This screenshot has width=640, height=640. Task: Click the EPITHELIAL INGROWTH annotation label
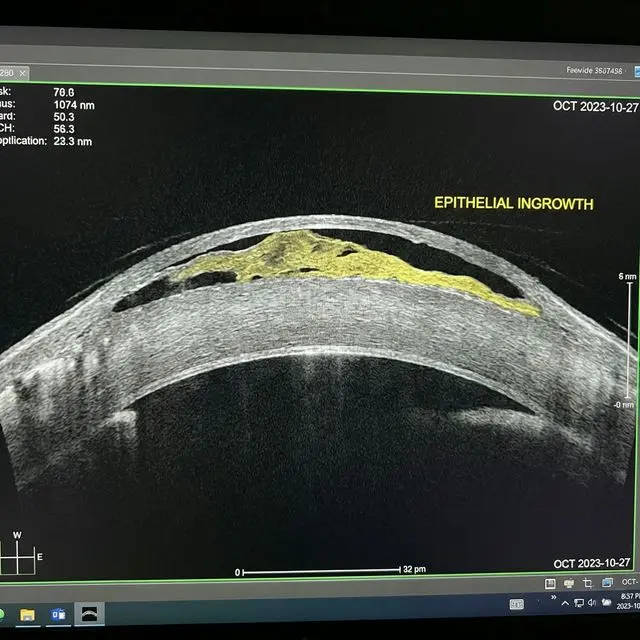coord(513,203)
